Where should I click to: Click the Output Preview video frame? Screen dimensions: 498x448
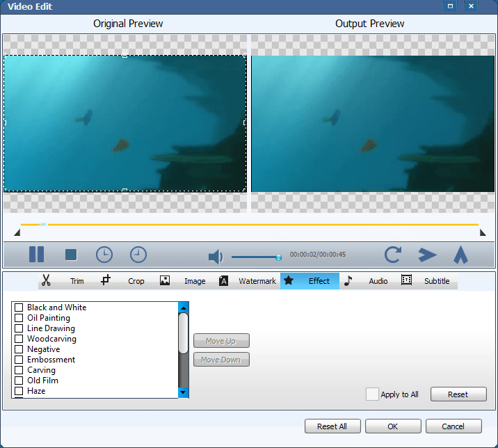[373, 124]
